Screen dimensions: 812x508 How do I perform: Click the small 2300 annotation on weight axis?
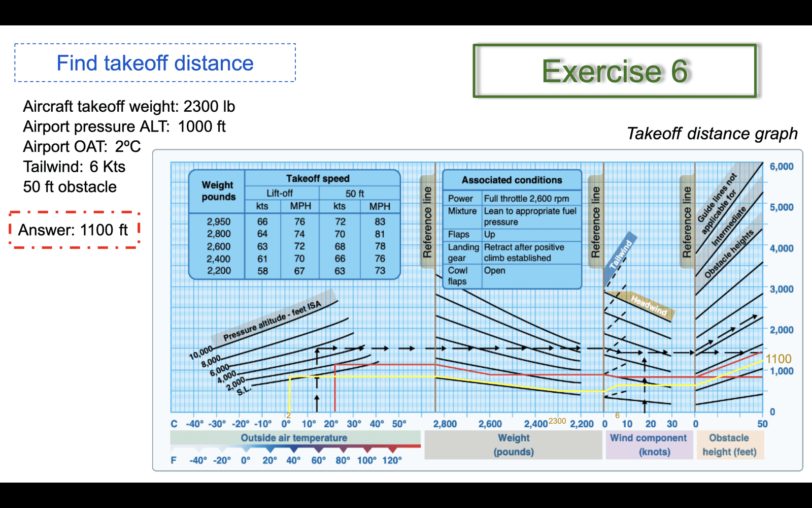(x=557, y=421)
